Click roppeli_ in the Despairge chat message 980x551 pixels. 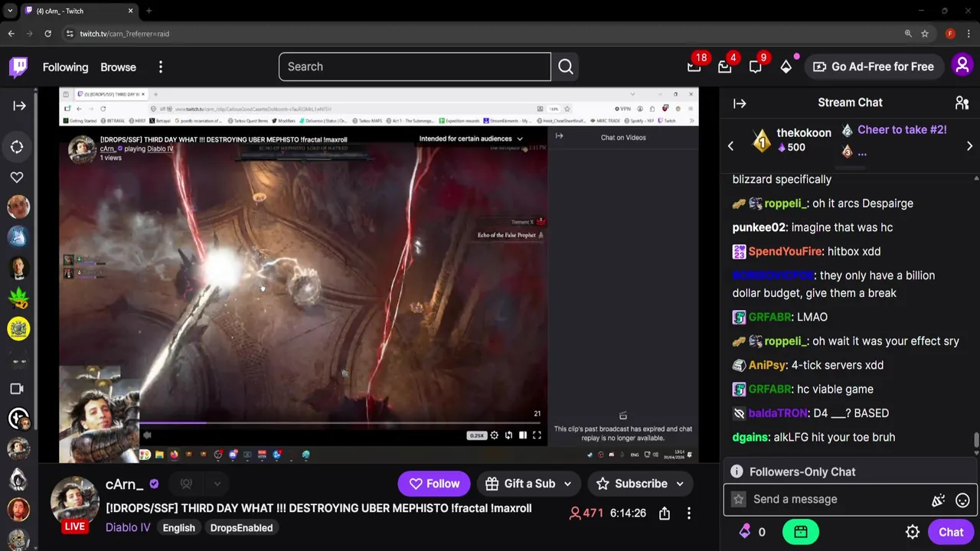click(x=785, y=204)
